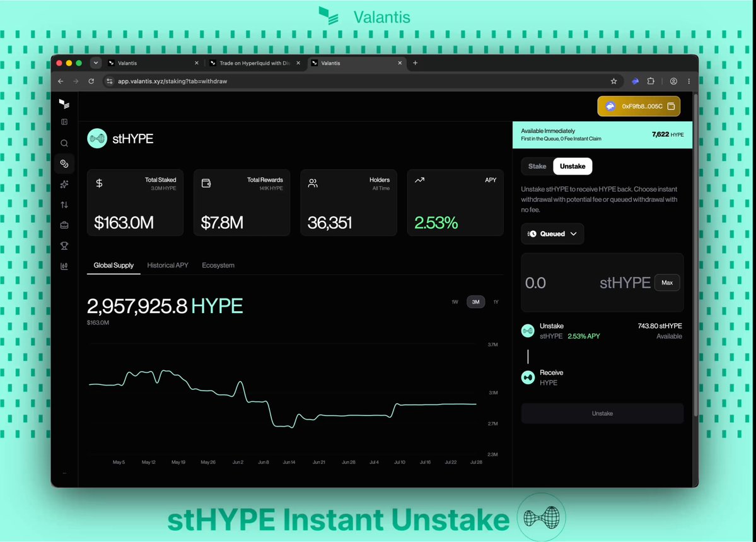Click the people icon on Holders card
The image size is (756, 542).
coord(313,183)
